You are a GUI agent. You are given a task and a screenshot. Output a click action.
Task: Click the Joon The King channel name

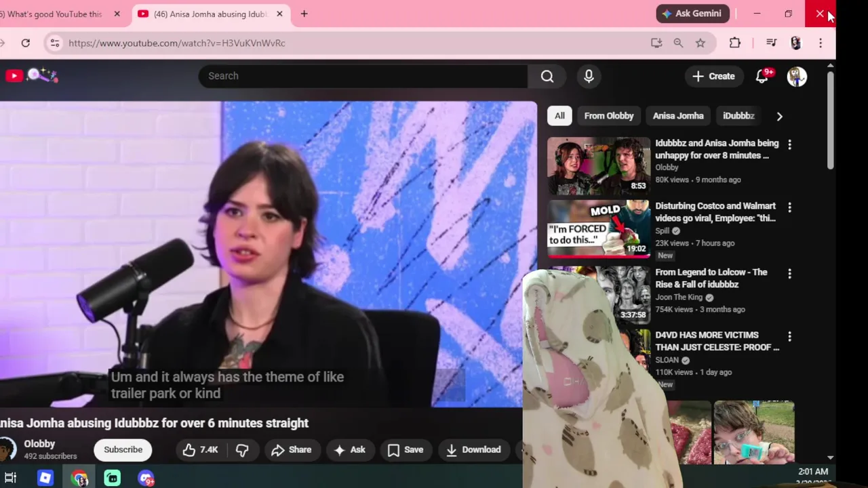pos(679,297)
